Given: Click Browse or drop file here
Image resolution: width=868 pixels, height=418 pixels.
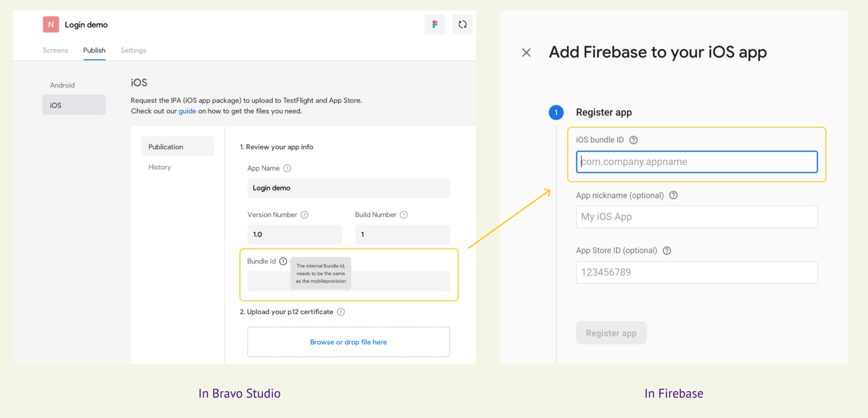Looking at the screenshot, I should [x=349, y=342].
